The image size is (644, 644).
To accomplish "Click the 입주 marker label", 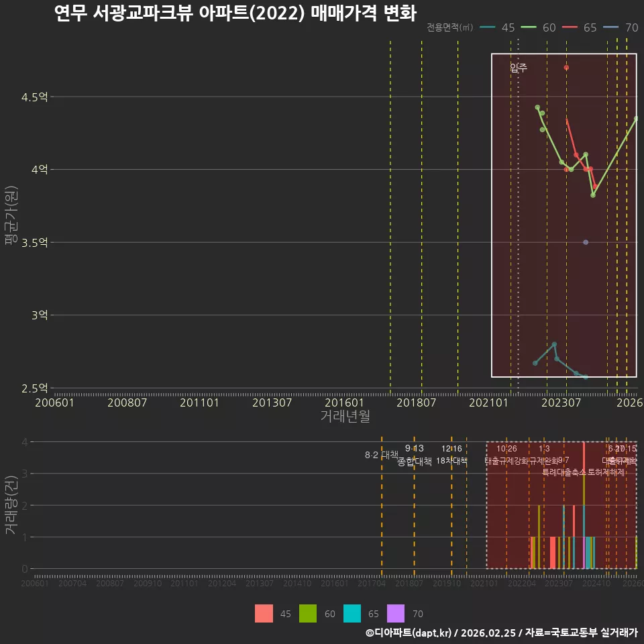I will 519,67.
